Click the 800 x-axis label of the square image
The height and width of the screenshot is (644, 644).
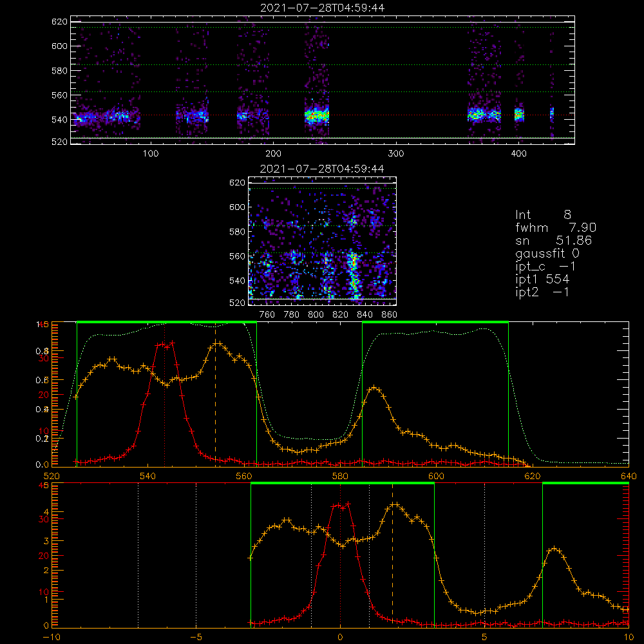(x=316, y=315)
